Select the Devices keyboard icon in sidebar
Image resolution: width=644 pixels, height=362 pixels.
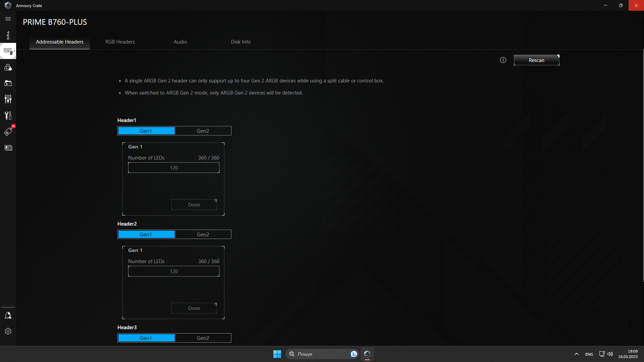pyautogui.click(x=8, y=51)
